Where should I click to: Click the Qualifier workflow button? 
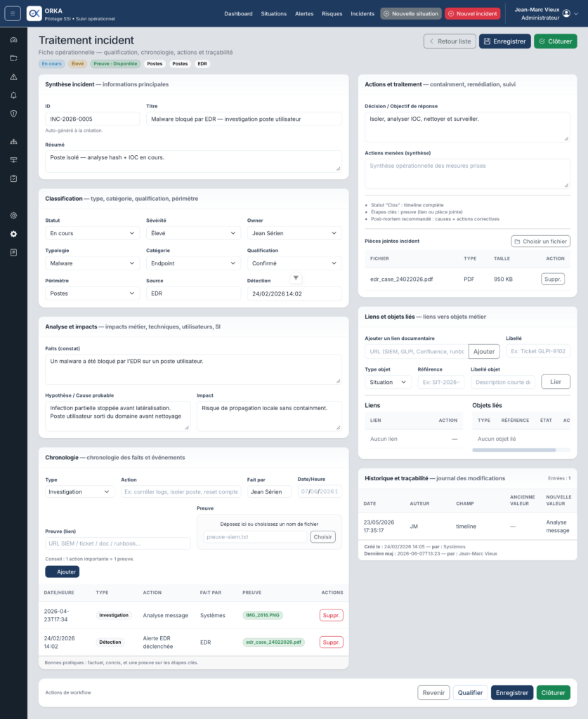click(x=470, y=692)
